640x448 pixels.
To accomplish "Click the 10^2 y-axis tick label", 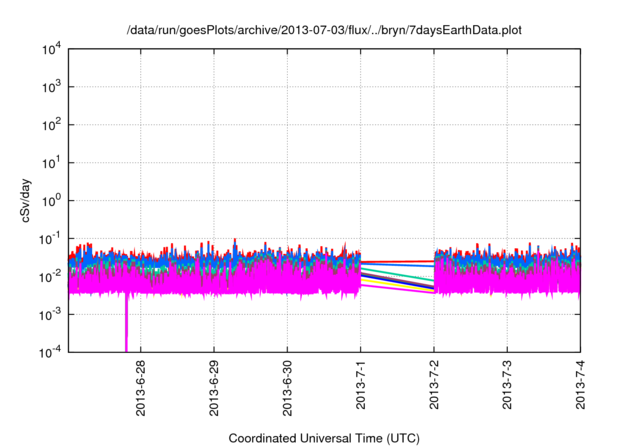I will (x=52, y=125).
